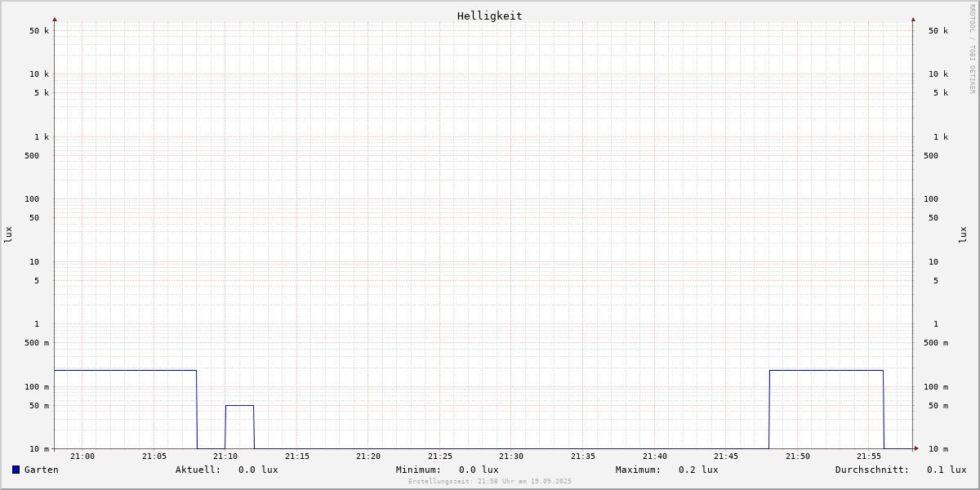Click the small 50 m pulse after 21:10
The width and height of the screenshot is (980, 490).
[239, 406]
